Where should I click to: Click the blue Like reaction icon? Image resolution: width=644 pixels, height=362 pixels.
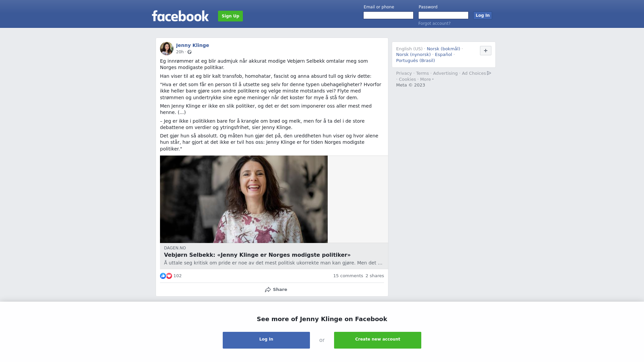point(163,276)
